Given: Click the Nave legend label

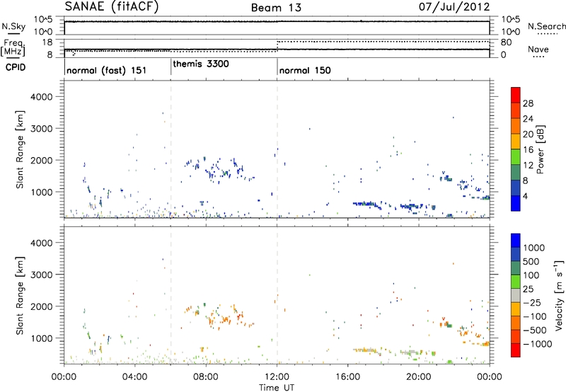Looking at the screenshot, I should click(538, 50).
